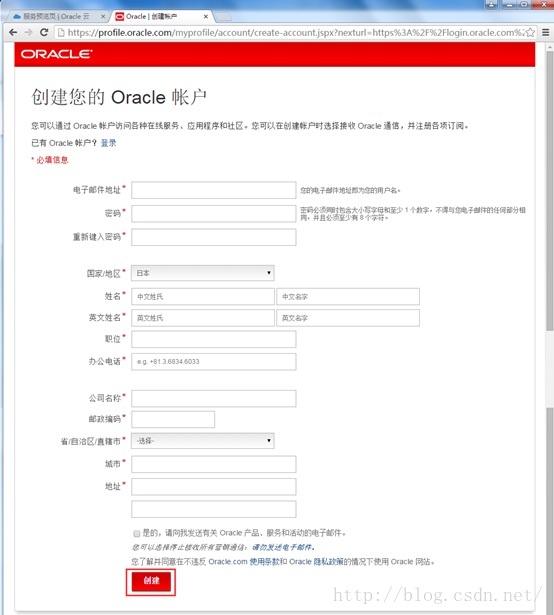This screenshot has width=554, height=615.
Task: Click the scrollbar up arrow
Action: click(x=549, y=47)
